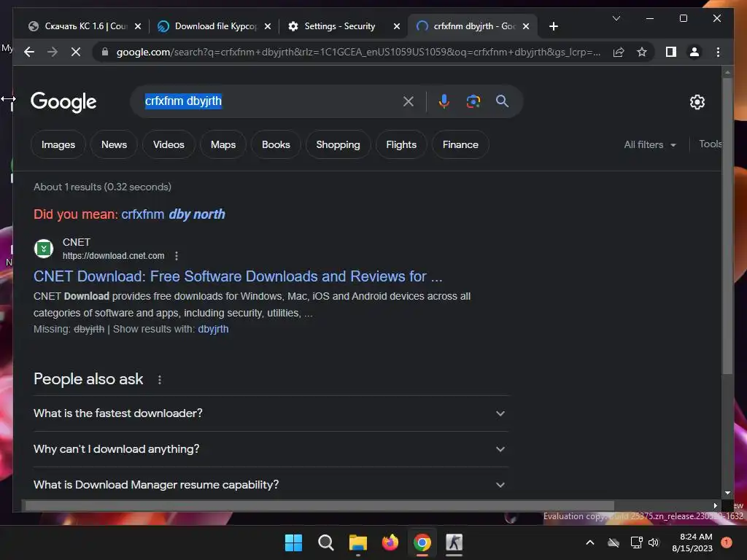Filter results by Videos
Viewport: 747px width, 560px height.
pyautogui.click(x=169, y=145)
